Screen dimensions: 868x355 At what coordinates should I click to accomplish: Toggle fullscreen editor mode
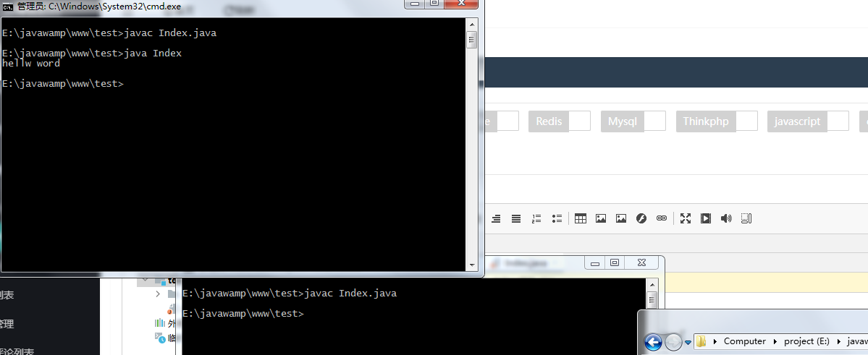coord(685,218)
